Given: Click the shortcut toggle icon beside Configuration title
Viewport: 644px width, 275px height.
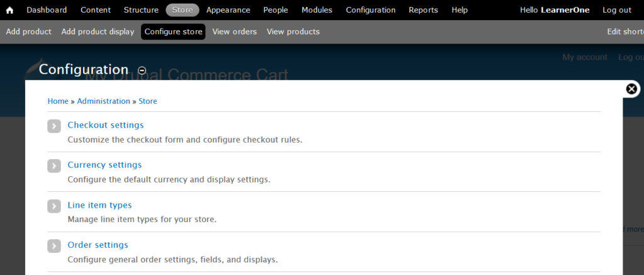Looking at the screenshot, I should 142,70.
